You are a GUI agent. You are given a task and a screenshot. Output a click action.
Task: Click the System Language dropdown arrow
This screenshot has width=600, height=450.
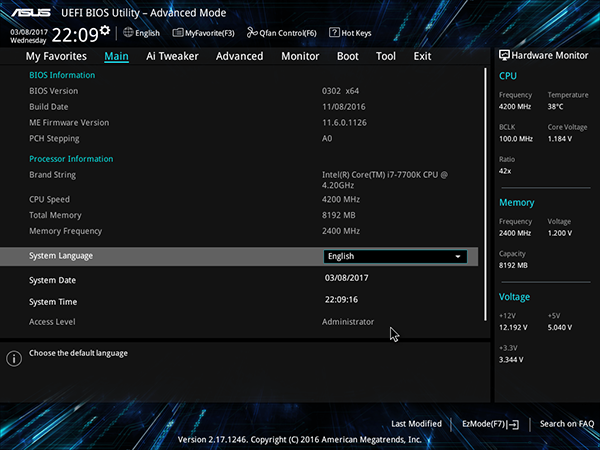[458, 257]
